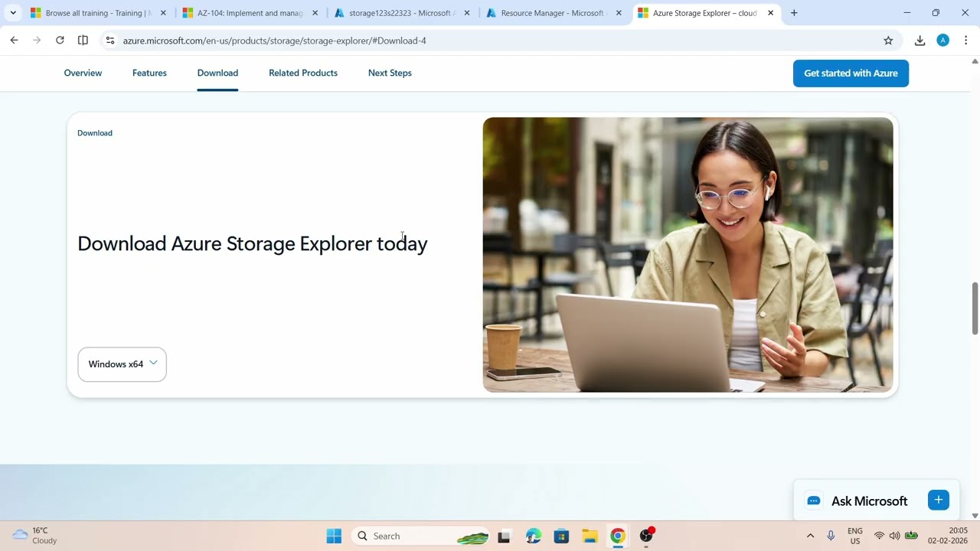Reload the current page
This screenshot has height=551, width=980.
60,41
